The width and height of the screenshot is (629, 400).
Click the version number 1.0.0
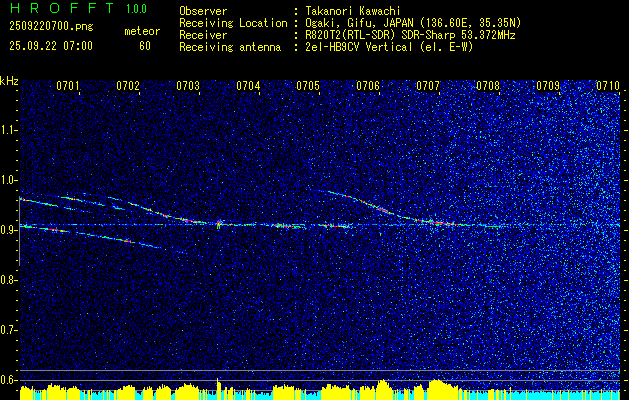pyautogui.click(x=136, y=9)
